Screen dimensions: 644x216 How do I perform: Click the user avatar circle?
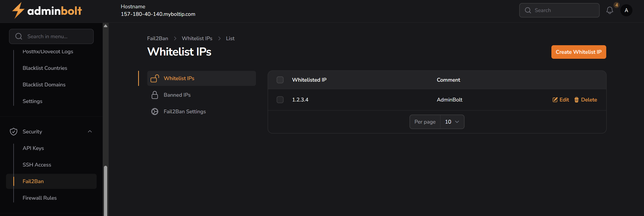click(x=627, y=10)
